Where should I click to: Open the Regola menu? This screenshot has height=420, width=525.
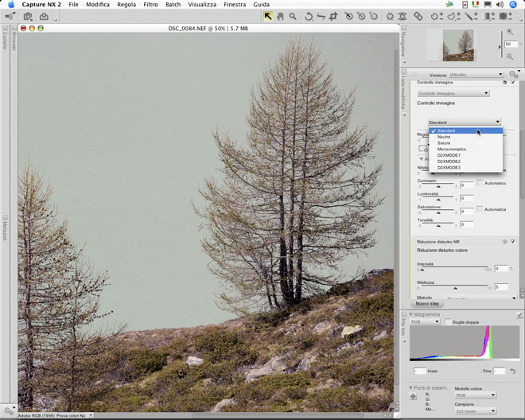[126, 4]
